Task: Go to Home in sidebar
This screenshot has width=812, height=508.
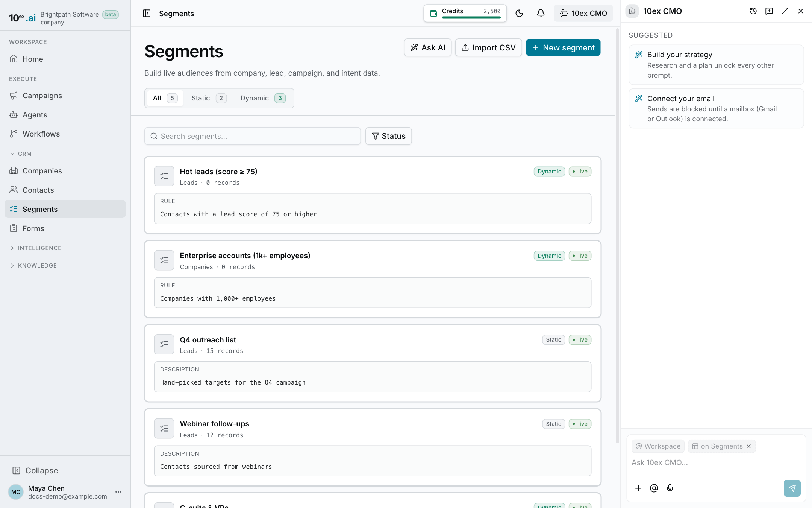Action: (x=65, y=59)
